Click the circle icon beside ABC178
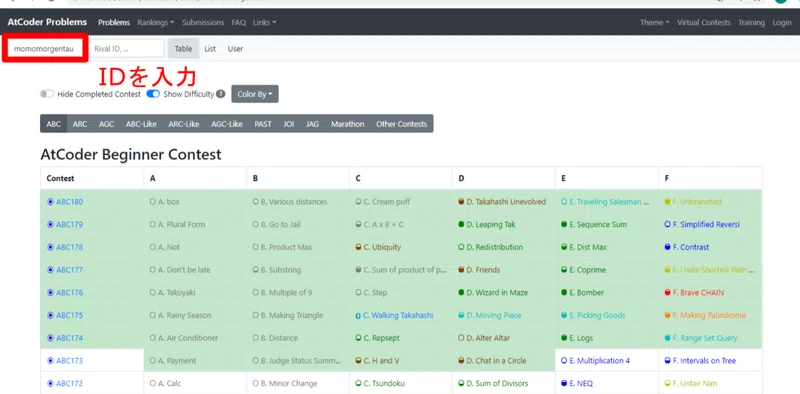The image size is (800, 394). (51, 247)
